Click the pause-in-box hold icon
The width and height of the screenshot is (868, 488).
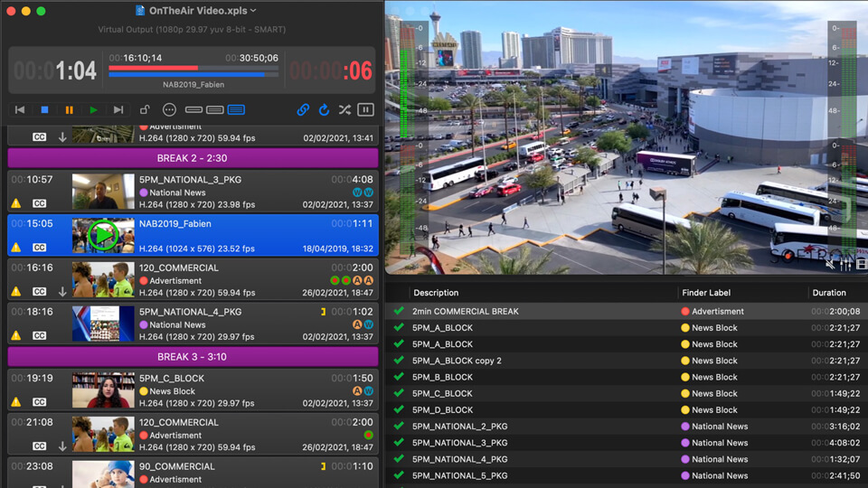point(366,109)
